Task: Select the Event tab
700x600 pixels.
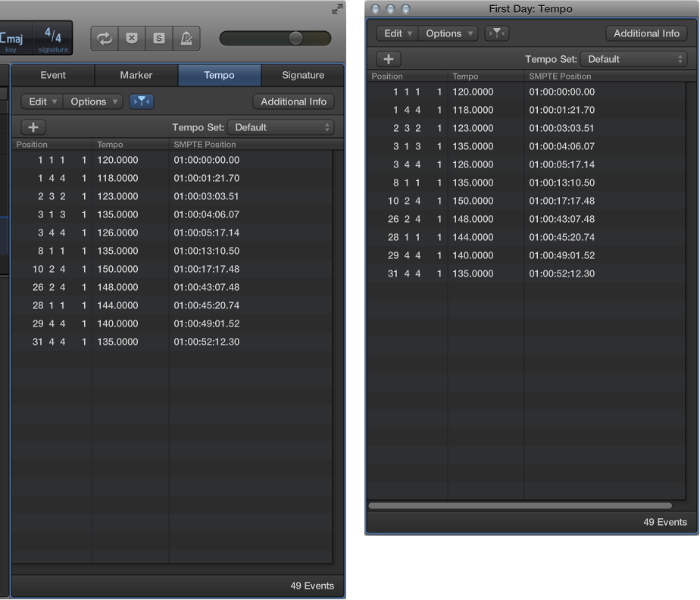Action: 53,75
